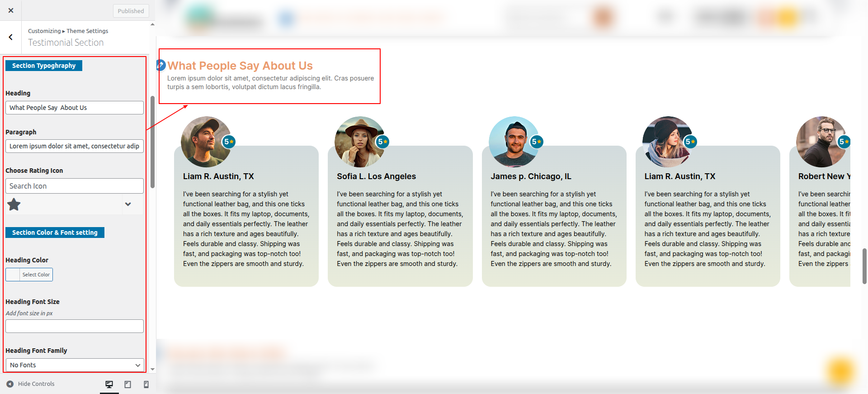Switch to tablet preview device icon
The width and height of the screenshot is (868, 394).
point(128,385)
